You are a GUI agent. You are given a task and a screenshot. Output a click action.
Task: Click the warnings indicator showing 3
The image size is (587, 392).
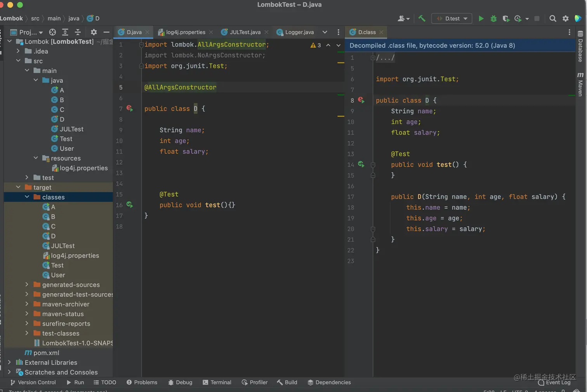(316, 45)
